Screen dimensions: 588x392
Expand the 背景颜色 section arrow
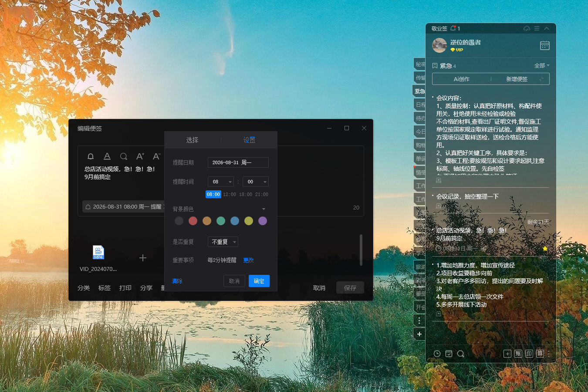[264, 209]
